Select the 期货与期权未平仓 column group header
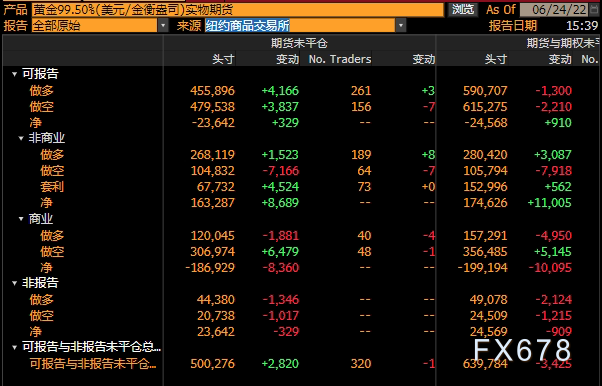 click(x=562, y=43)
